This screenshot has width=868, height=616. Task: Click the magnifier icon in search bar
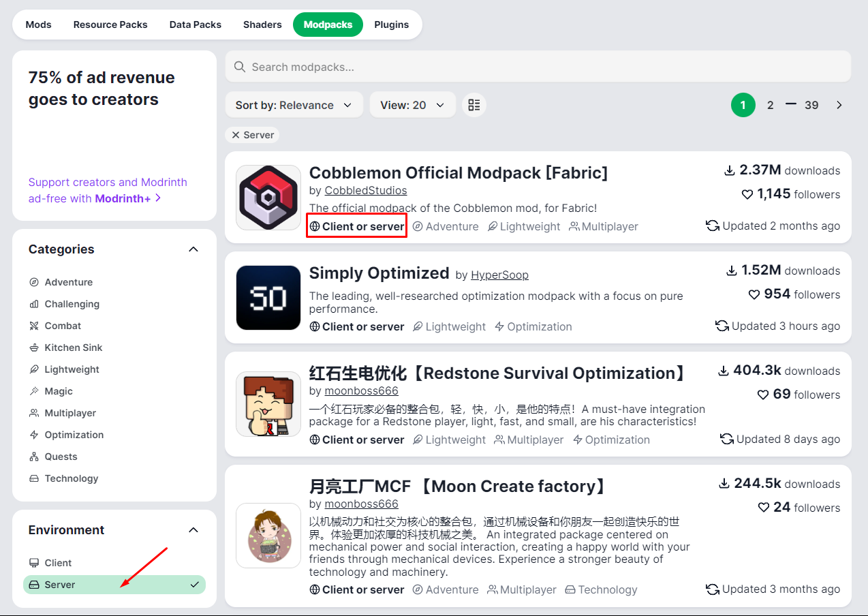coord(240,67)
